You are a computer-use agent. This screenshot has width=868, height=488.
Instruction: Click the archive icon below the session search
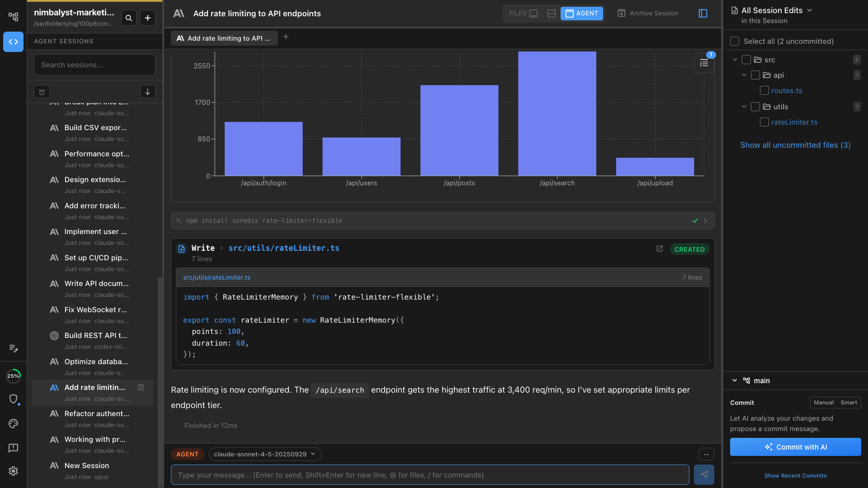pos(42,92)
